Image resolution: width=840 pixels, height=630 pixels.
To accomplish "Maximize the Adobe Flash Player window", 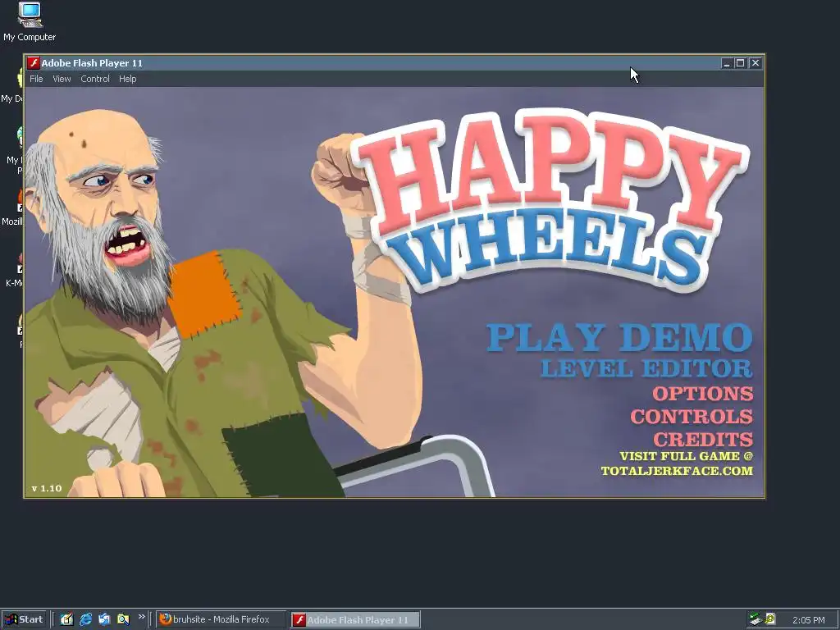I will [741, 63].
